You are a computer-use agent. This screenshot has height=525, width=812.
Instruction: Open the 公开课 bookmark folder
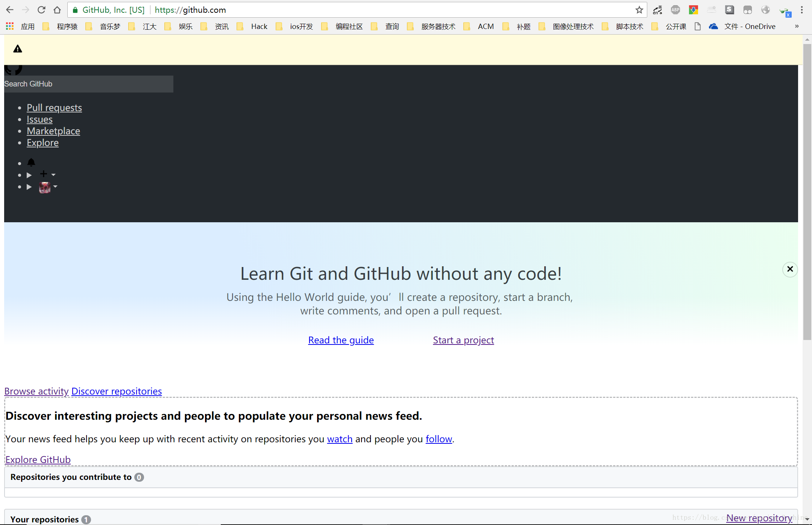669,26
